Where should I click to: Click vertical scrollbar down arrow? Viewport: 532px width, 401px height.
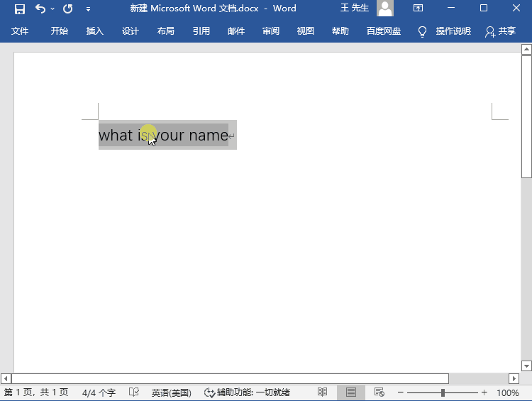[526, 366]
